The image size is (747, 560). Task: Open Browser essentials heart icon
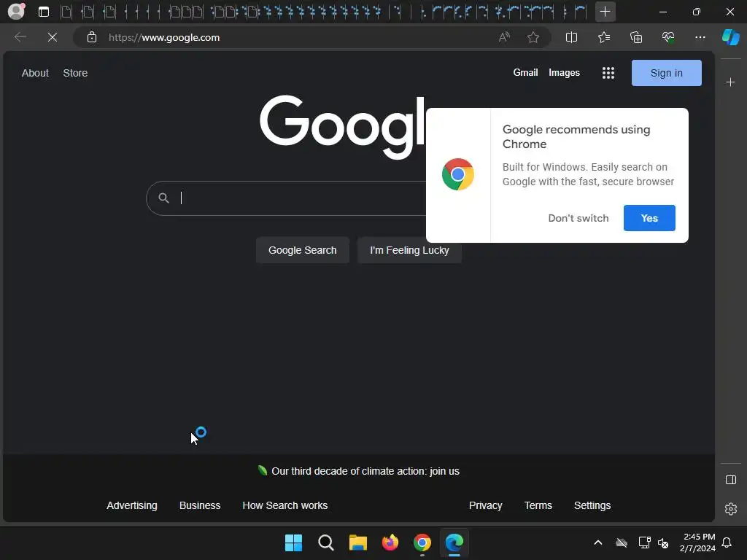pos(668,37)
